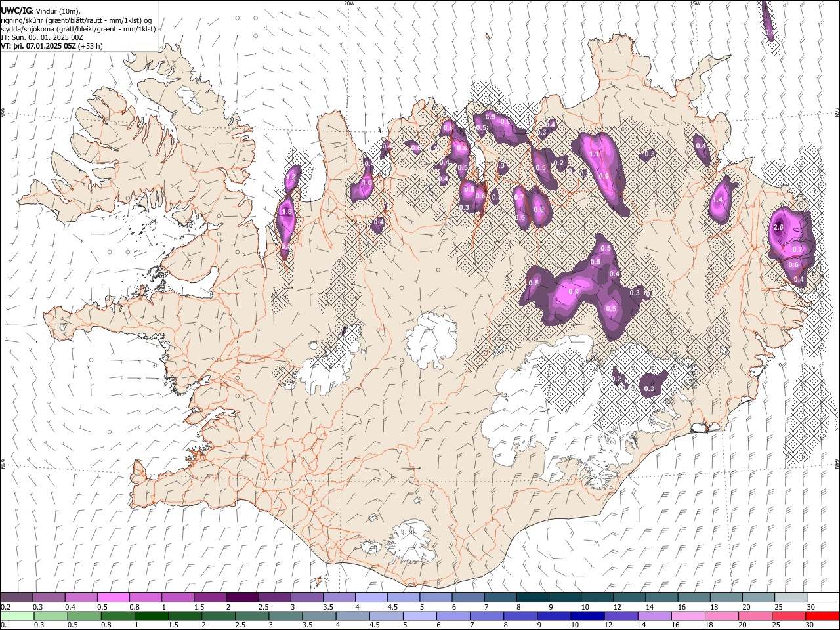Image resolution: width=840 pixels, height=630 pixels.
Task: Click the 1.4 snowfall value in the northeast
Action: click(x=717, y=200)
